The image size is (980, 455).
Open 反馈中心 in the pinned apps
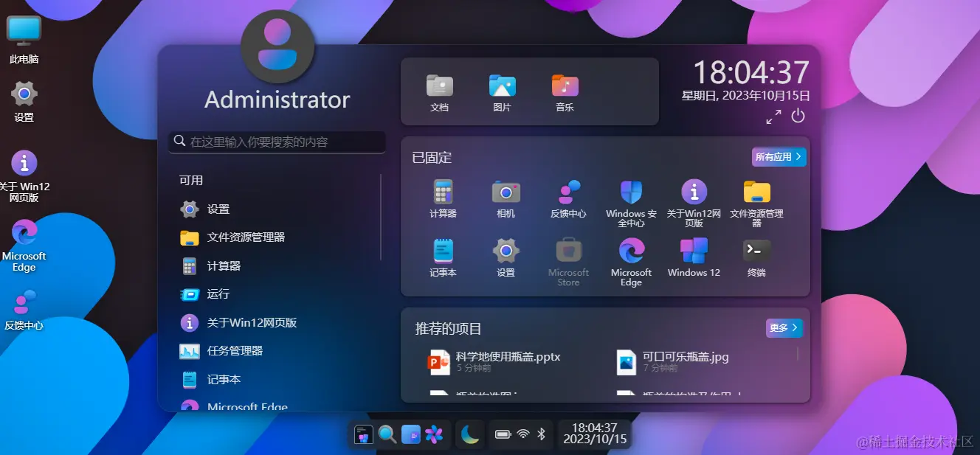(568, 198)
